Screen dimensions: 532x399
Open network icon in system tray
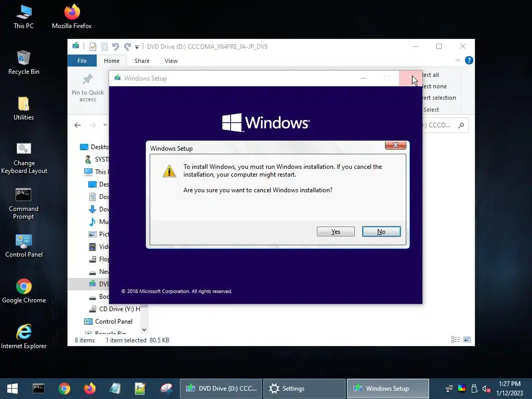[449, 389]
